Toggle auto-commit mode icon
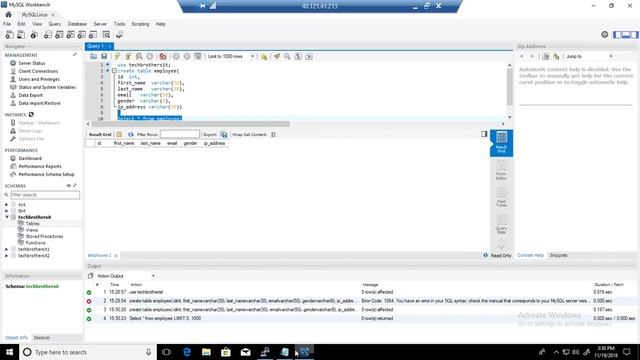The width and height of the screenshot is (640, 360). (198, 56)
